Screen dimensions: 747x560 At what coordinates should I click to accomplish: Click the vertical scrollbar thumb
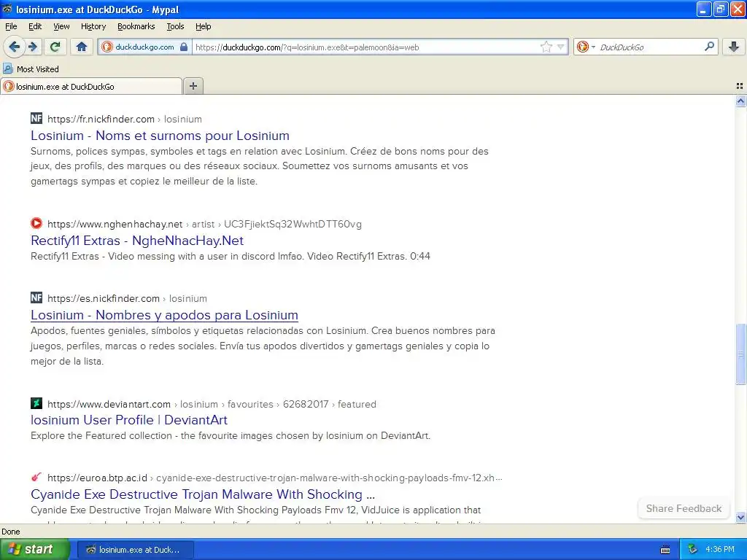pos(740,354)
